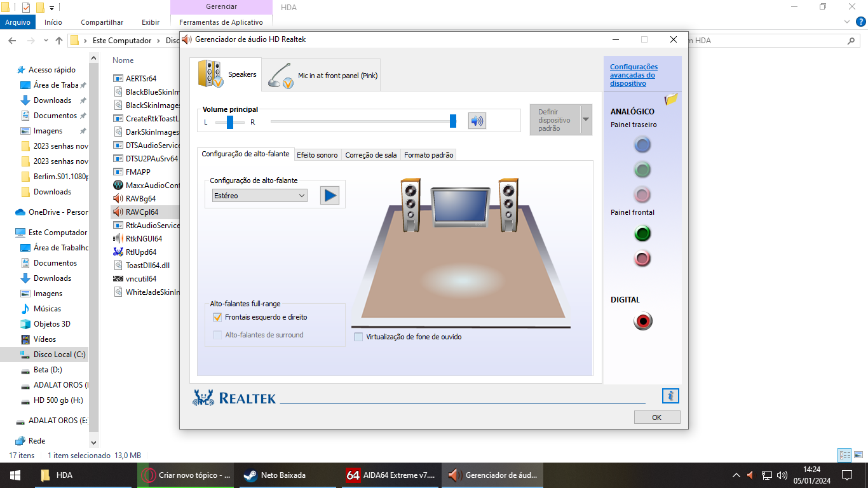Go back in File Explorer navigation
This screenshot has width=868, height=488.
tap(11, 41)
